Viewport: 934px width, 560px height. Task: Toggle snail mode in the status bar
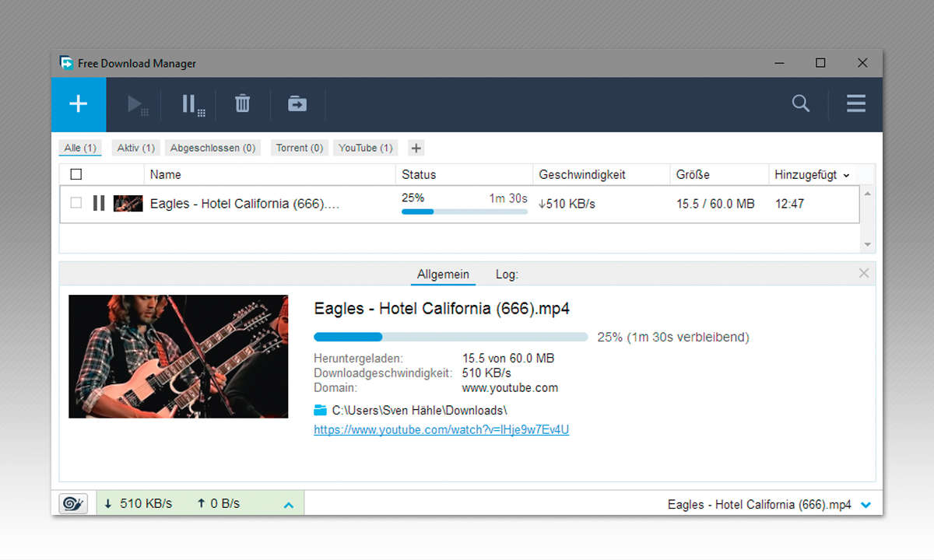(x=73, y=503)
